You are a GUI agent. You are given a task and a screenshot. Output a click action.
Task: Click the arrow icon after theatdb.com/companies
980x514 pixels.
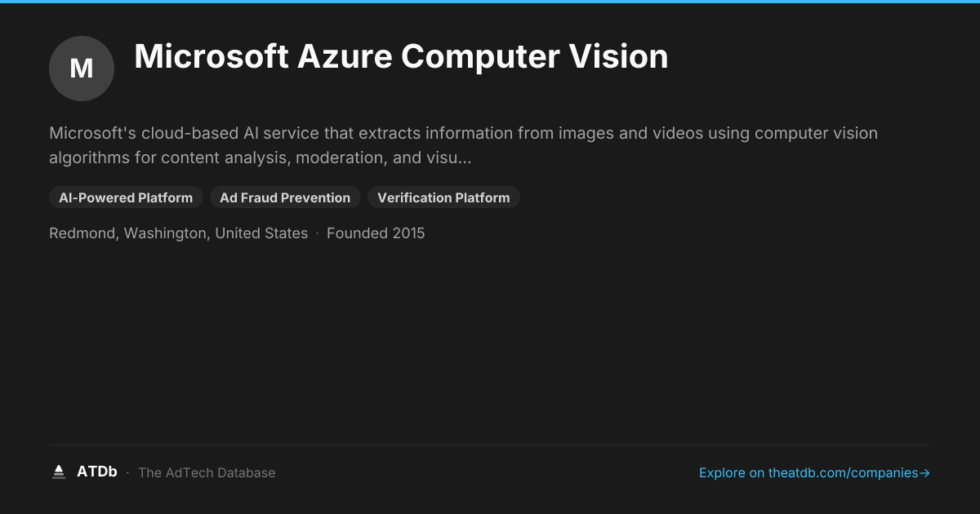point(924,473)
